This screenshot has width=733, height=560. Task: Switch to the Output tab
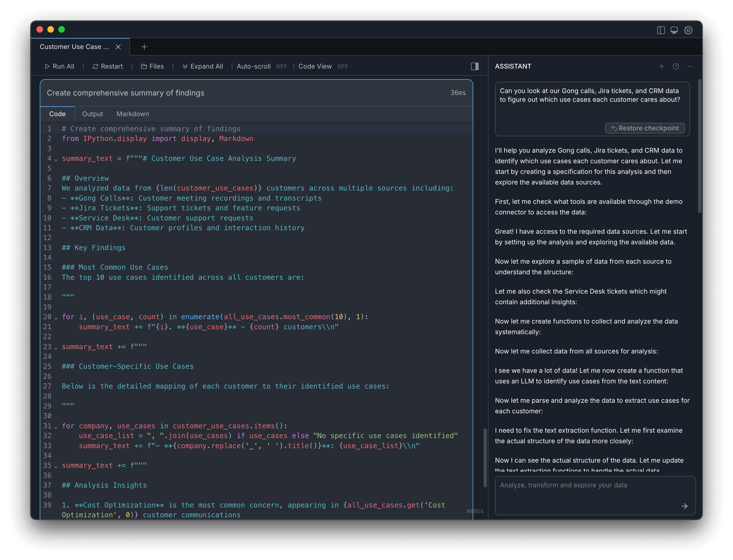(x=92, y=114)
